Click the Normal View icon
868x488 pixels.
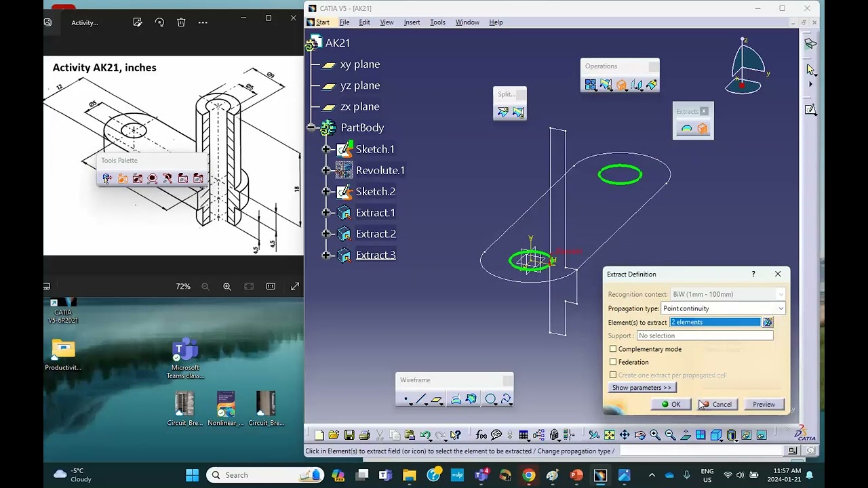tap(686, 435)
